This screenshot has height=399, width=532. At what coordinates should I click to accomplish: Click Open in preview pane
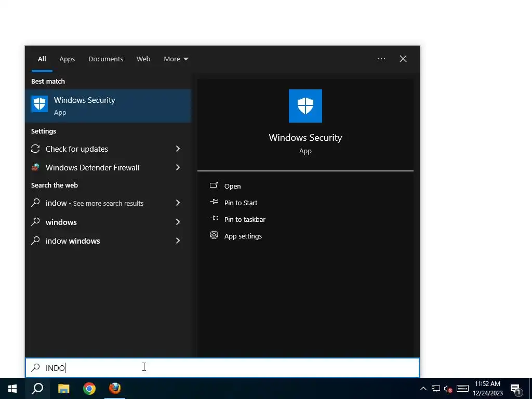click(x=232, y=187)
